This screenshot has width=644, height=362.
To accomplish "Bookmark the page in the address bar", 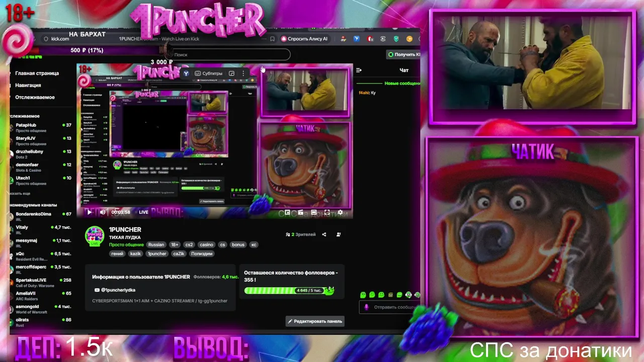I will click(x=272, y=39).
